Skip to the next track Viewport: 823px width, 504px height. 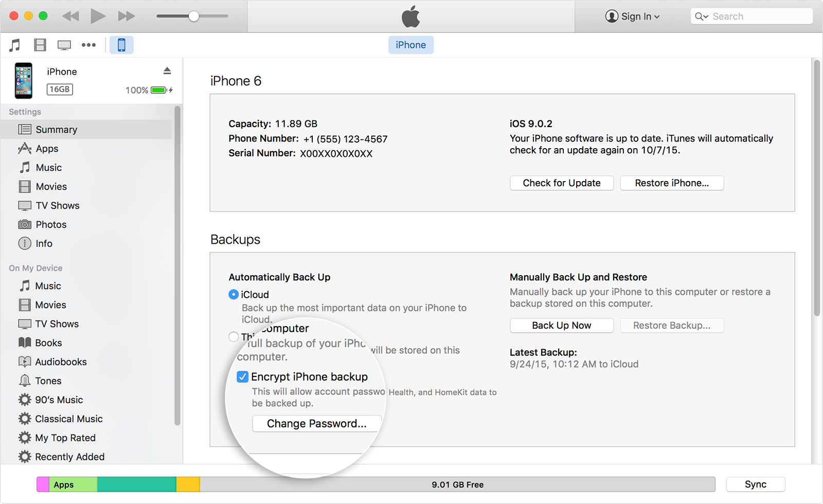127,16
